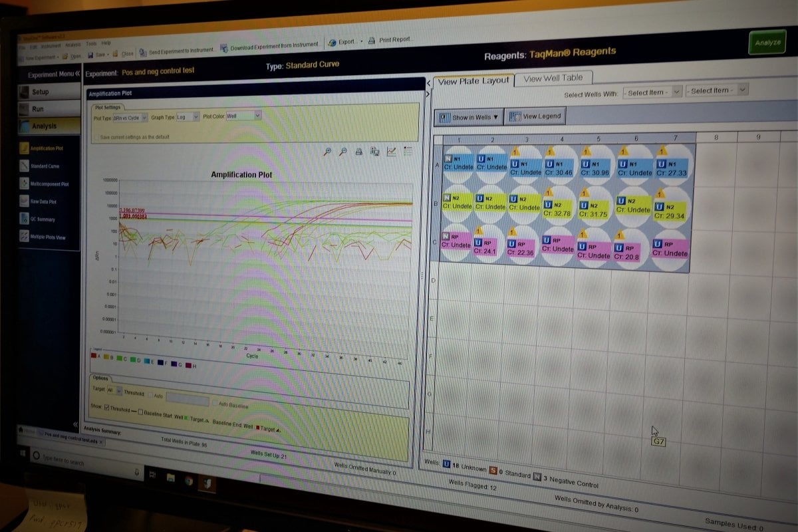Click the Export toolbar icon
Screen dimensions: 798x532
coord(332,43)
